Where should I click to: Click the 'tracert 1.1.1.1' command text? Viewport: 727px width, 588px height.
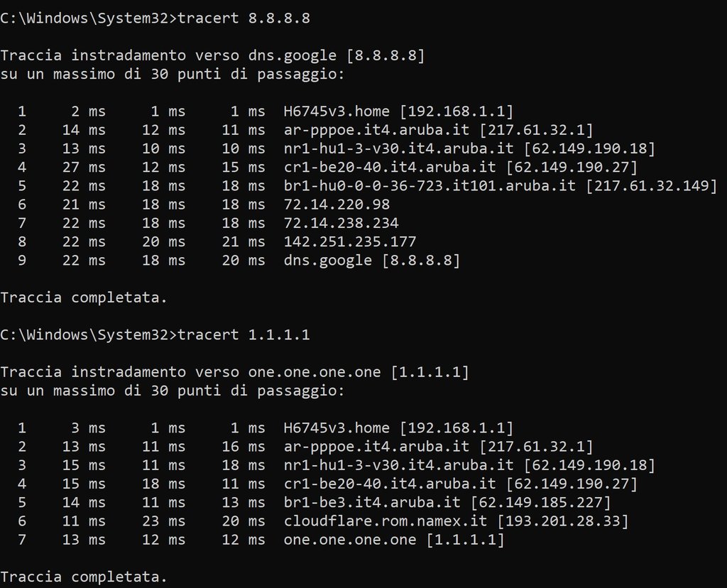tap(245, 334)
